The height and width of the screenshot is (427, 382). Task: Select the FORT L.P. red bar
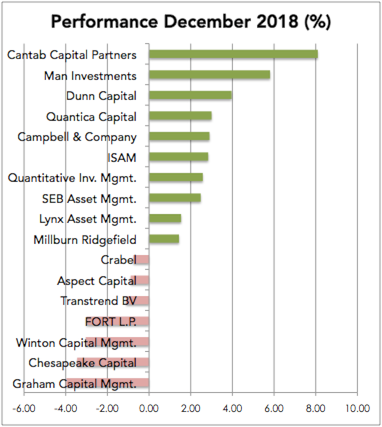coord(117,321)
